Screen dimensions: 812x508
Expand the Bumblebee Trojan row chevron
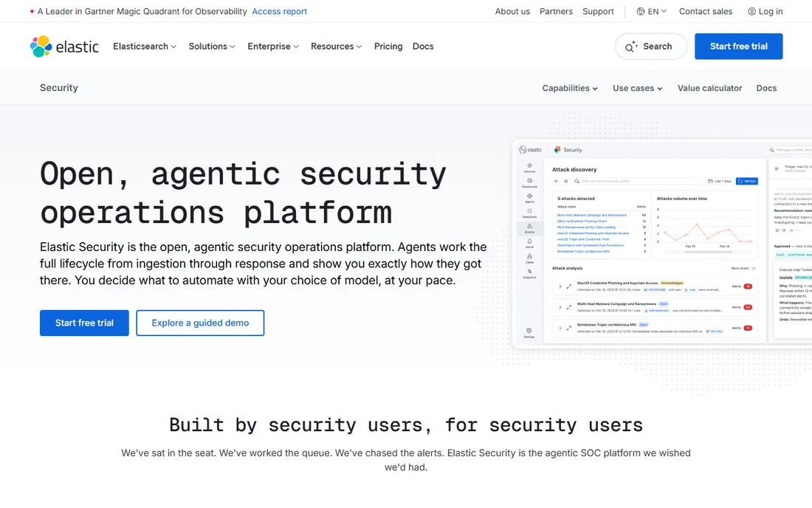tap(560, 328)
